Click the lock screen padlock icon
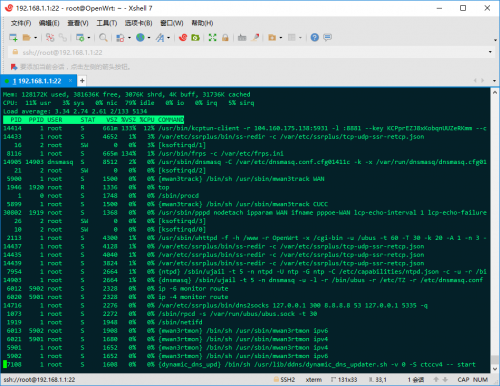The height and width of the screenshot is (386, 500). (225, 38)
